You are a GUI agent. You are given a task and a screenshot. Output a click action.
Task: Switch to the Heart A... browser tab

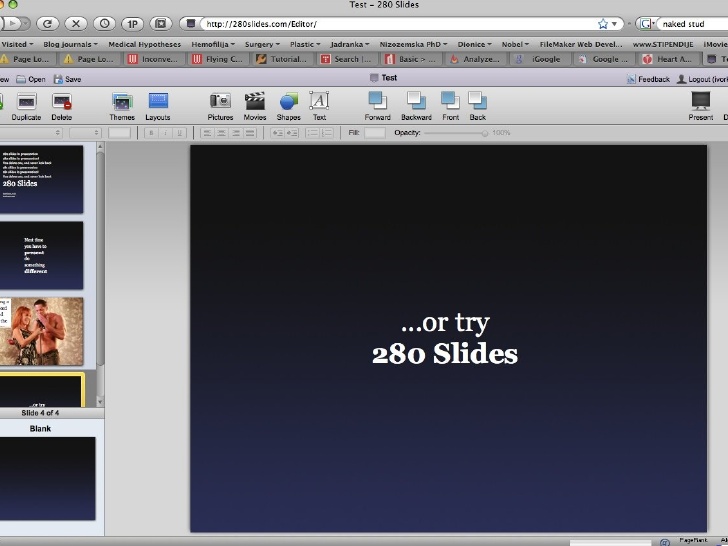click(x=669, y=59)
